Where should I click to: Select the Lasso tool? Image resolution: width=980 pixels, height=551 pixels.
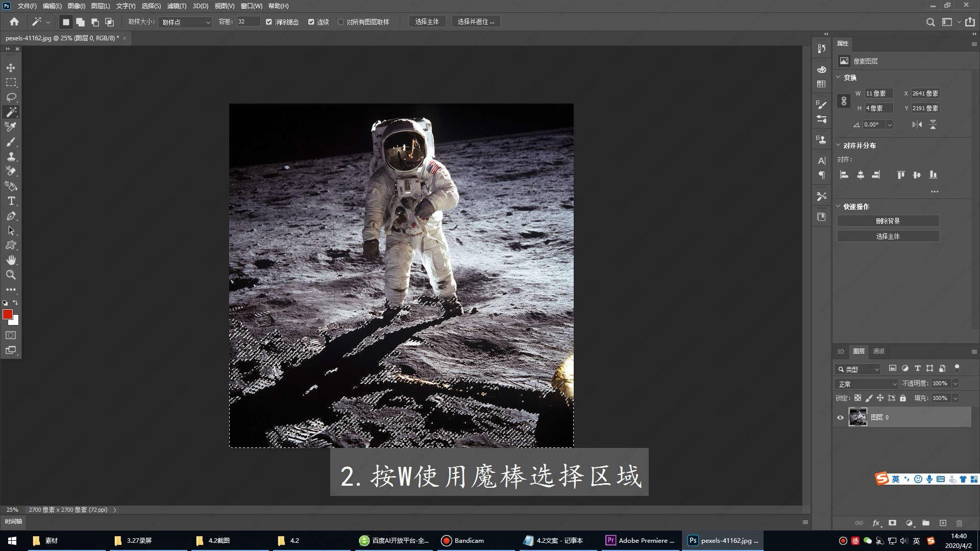[x=11, y=97]
